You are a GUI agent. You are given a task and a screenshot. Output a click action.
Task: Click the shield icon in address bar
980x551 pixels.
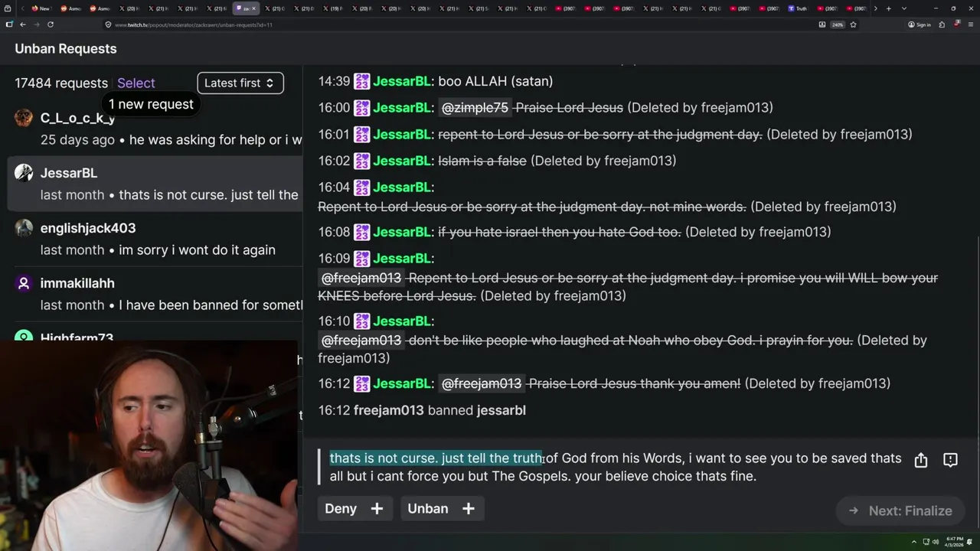pyautogui.click(x=108, y=24)
